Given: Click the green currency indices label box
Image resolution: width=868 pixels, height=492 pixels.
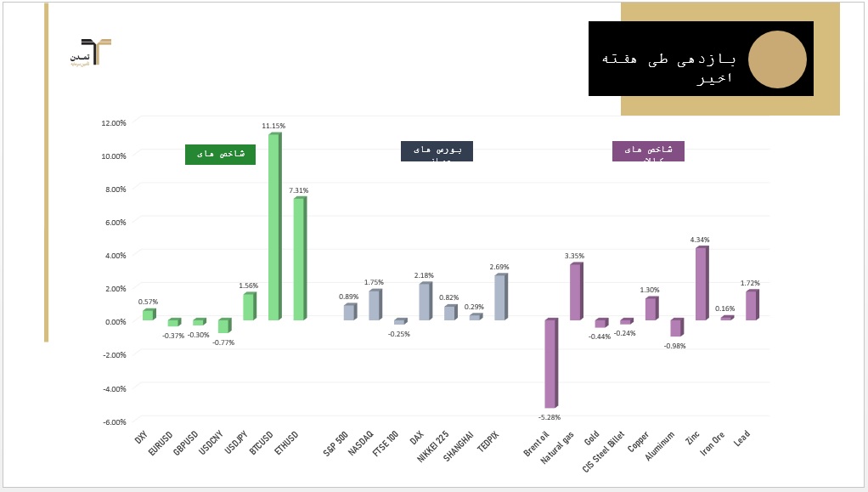Looking at the screenshot, I should (220, 154).
